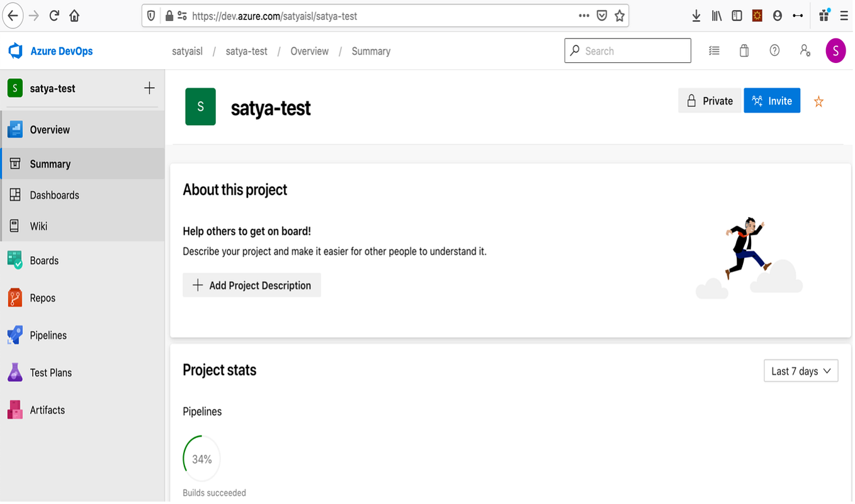This screenshot has height=504, width=855.
Task: Open the browser downloads menu
Action: point(695,16)
